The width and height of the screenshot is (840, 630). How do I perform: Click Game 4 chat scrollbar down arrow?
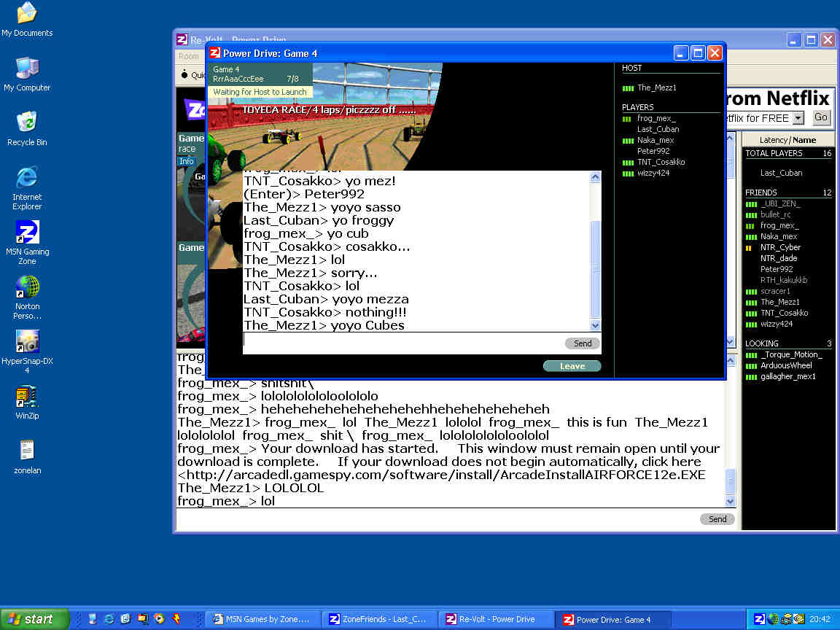point(595,325)
